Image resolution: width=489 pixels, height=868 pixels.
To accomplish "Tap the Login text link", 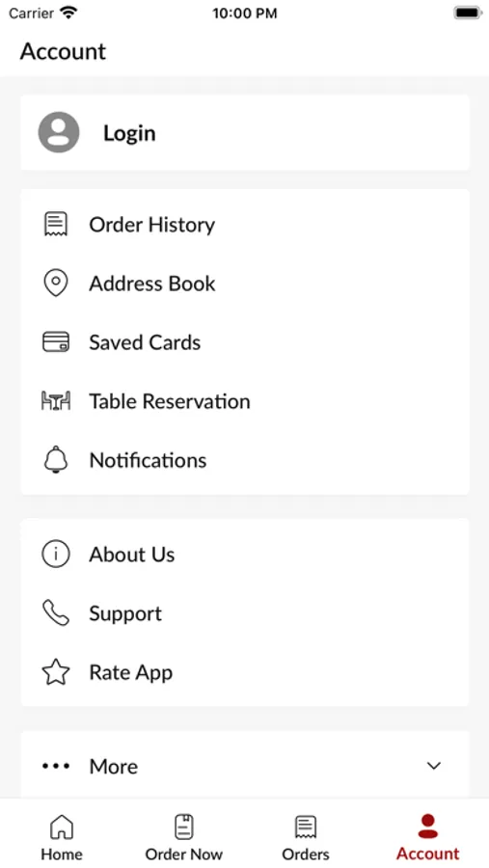I will point(129,133).
